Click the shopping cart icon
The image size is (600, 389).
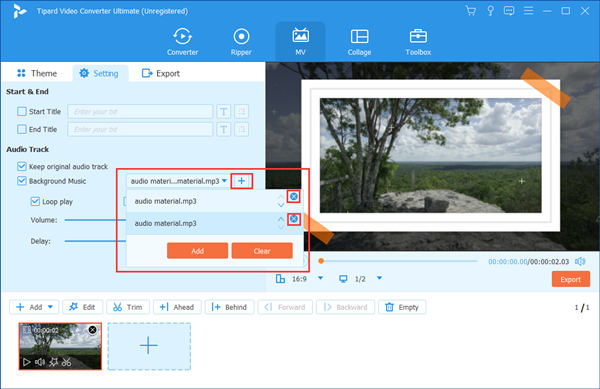471,11
